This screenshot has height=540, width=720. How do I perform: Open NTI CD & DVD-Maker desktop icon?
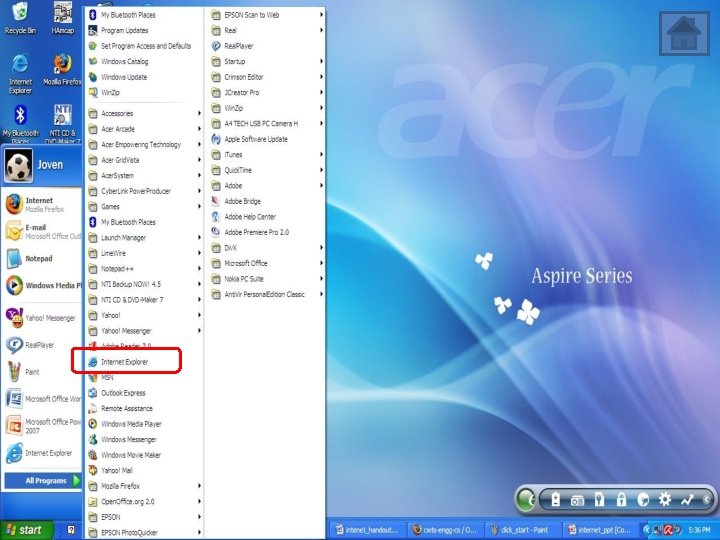[63, 124]
